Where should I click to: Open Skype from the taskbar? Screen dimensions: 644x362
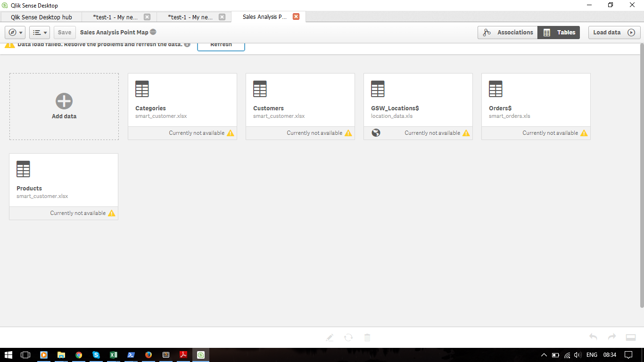[96, 355]
